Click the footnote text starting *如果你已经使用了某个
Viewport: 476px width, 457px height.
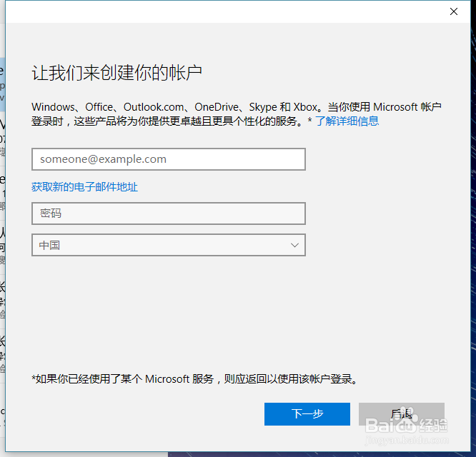pyautogui.click(x=195, y=379)
